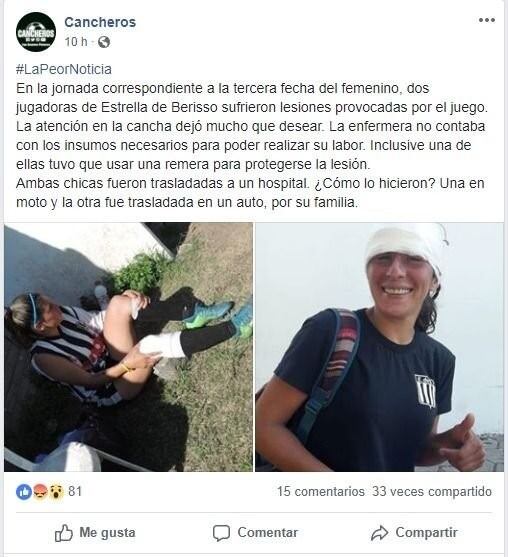
Task: Click the share arrow icon
Action: (379, 534)
